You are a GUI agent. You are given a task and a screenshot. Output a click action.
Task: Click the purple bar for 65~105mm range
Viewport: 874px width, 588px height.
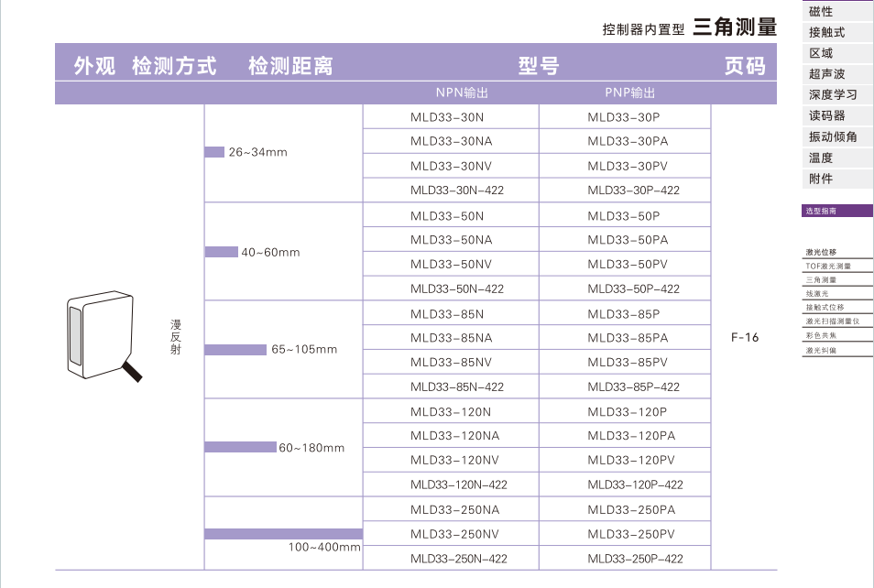click(235, 349)
